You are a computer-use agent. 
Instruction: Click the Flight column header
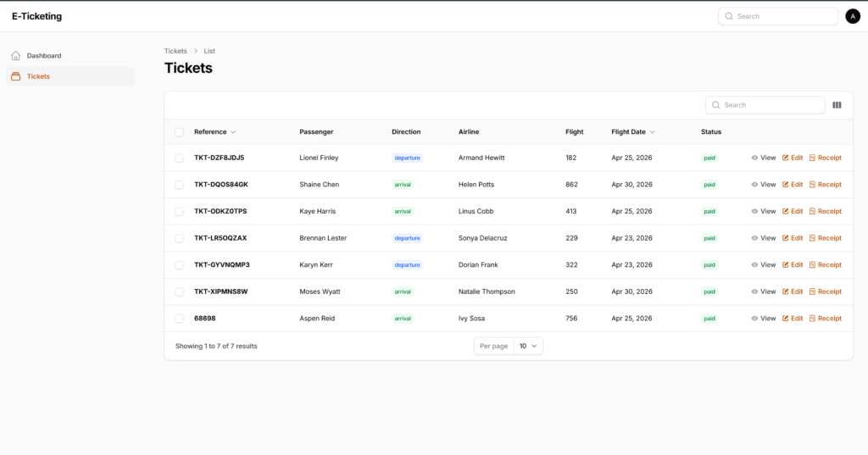point(575,131)
